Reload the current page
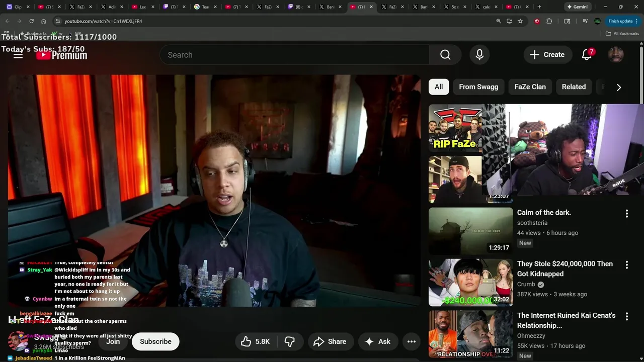The image size is (644, 362). (31, 21)
